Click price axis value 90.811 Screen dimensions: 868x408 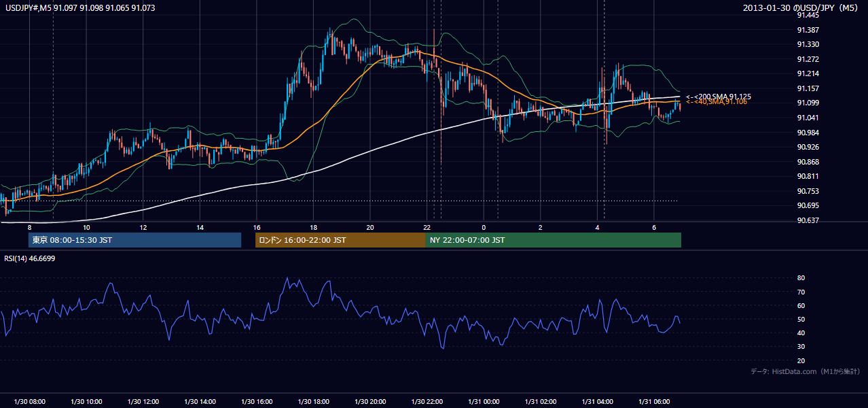coord(807,176)
